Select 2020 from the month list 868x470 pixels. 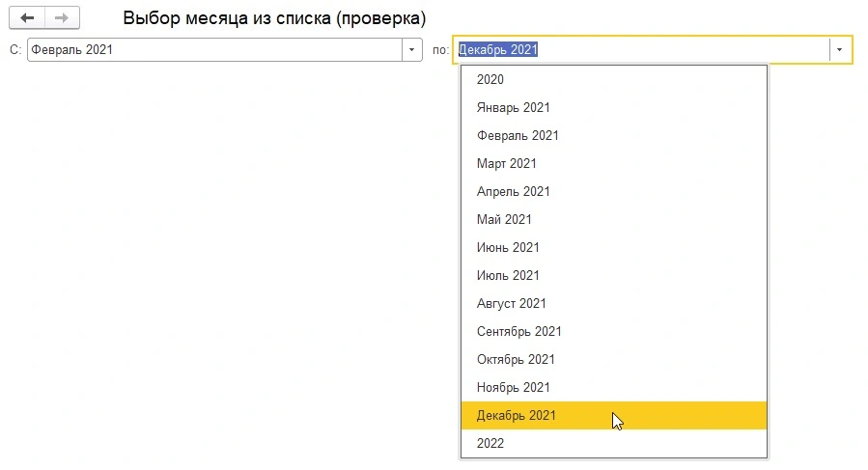[x=490, y=80]
